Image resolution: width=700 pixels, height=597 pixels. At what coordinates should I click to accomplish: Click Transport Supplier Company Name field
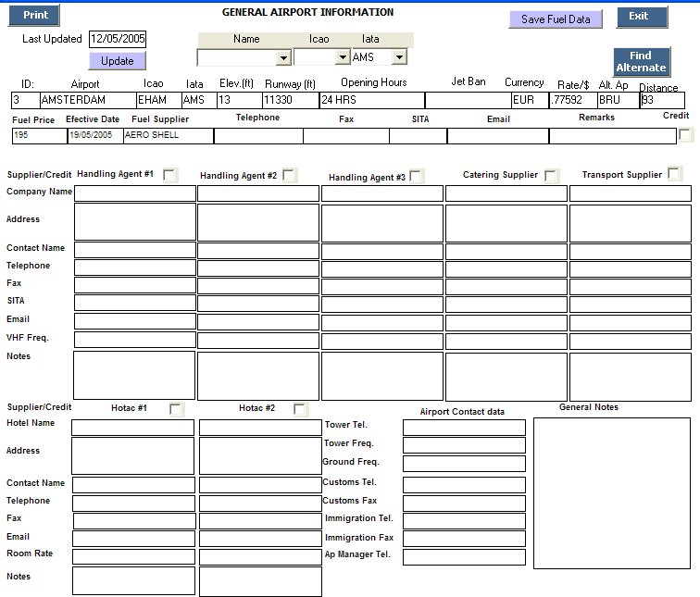tap(631, 193)
